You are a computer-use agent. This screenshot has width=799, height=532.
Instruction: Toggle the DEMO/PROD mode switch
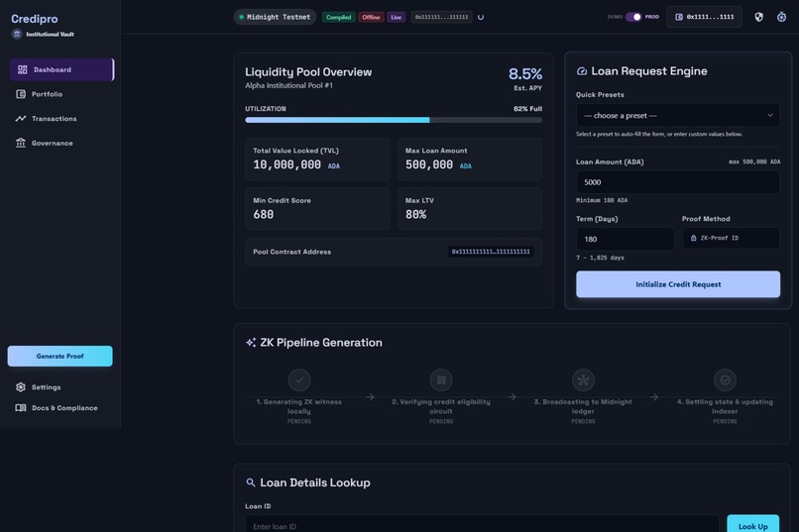[633, 17]
